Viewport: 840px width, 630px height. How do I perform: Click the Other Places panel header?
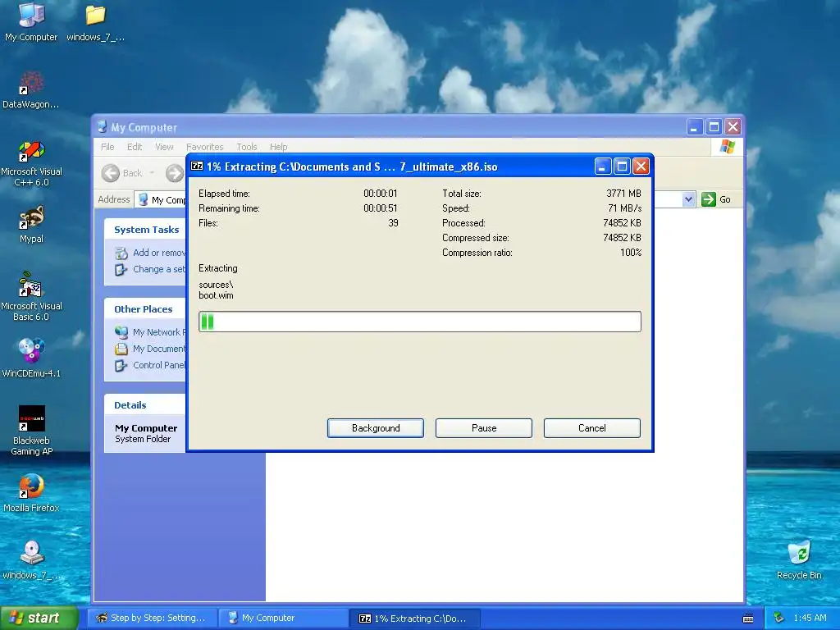click(x=145, y=309)
